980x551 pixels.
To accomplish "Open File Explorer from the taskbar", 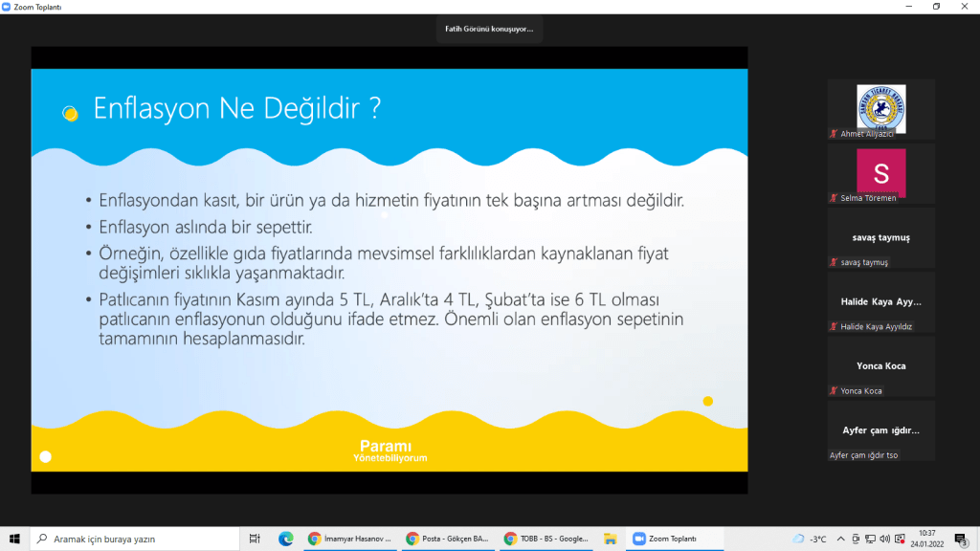I will click(610, 539).
